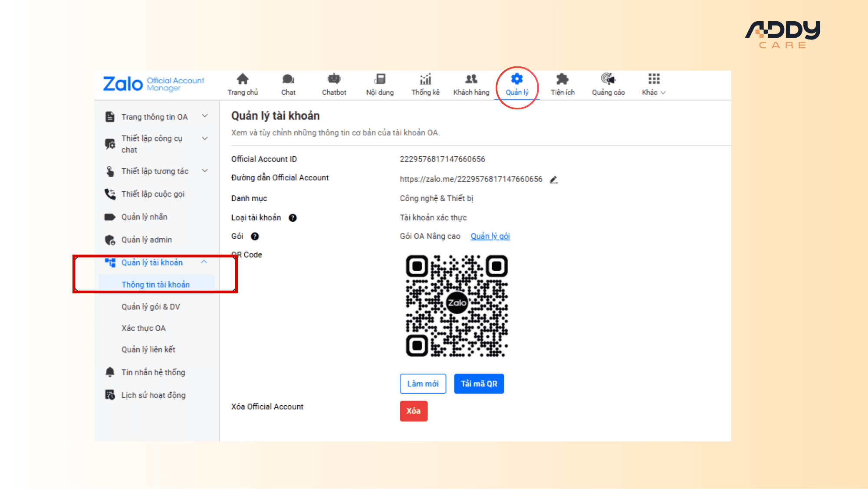Screen dimensions: 868x489
Task: Click the Zalo Official Account Manager logo
Action: (154, 84)
